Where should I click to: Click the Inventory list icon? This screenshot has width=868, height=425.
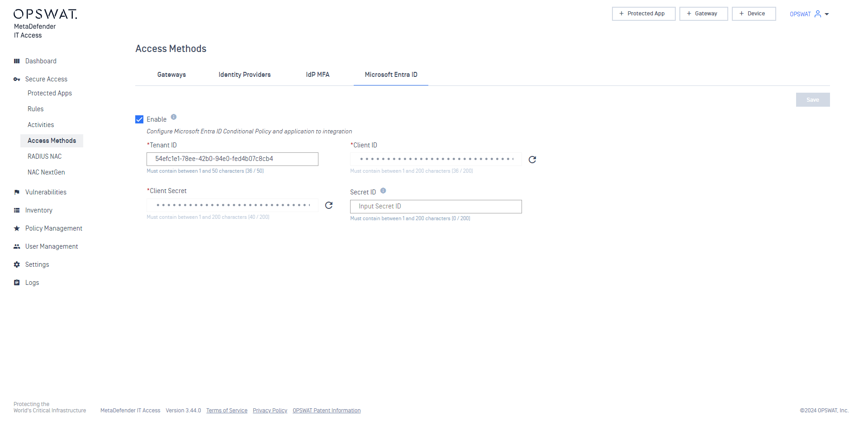coord(17,210)
